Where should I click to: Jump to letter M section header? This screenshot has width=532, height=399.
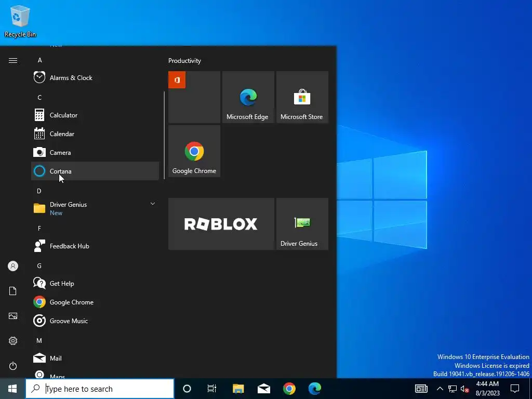(39, 340)
